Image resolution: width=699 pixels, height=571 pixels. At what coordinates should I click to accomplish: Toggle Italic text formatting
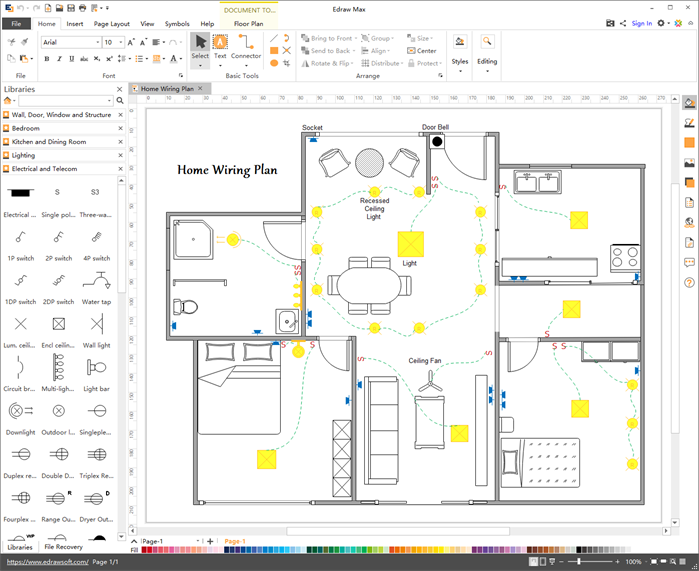coord(60,59)
